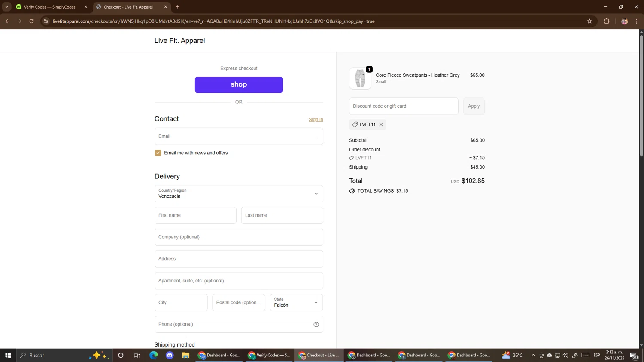Switch to the Verify Codes taskbar window

tap(269, 355)
